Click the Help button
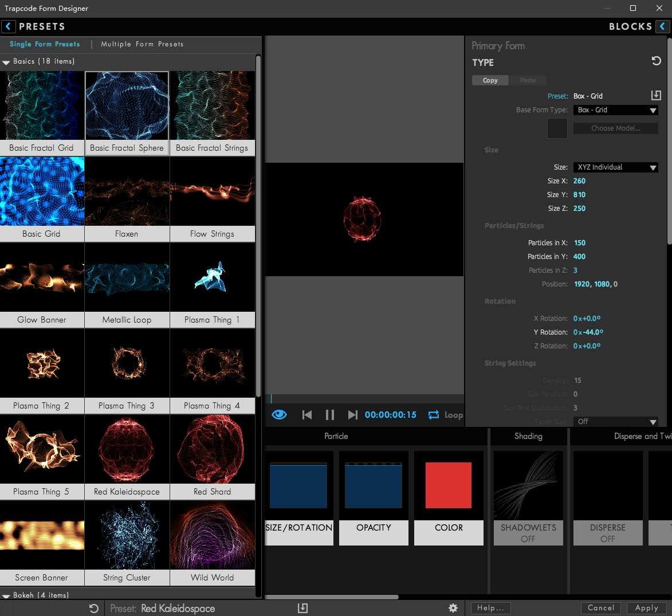This screenshot has height=616, width=672. pyautogui.click(x=490, y=607)
